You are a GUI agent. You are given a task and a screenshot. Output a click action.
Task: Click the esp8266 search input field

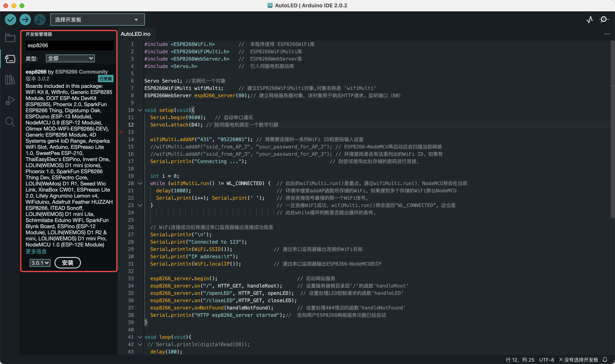pos(69,45)
